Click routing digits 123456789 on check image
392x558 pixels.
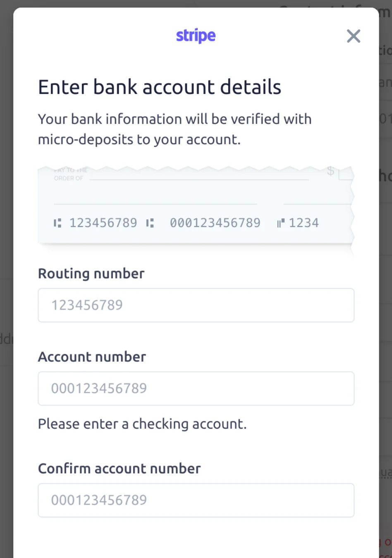coord(103,223)
